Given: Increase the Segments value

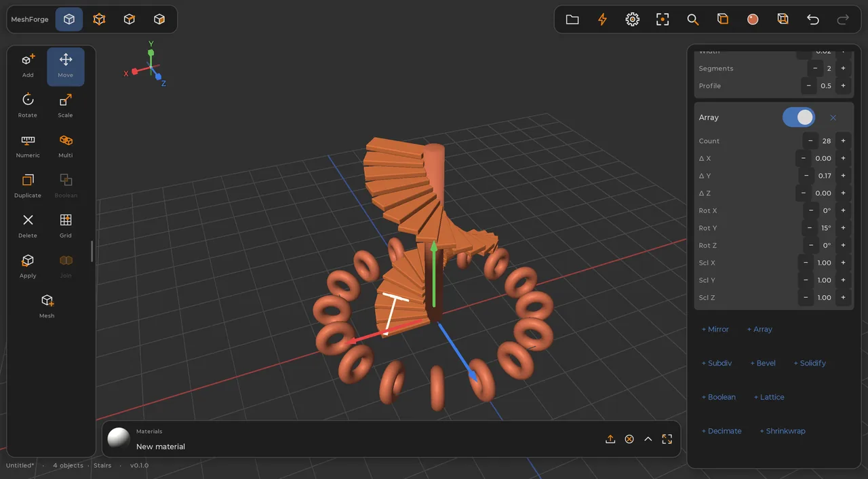Looking at the screenshot, I should click(843, 69).
